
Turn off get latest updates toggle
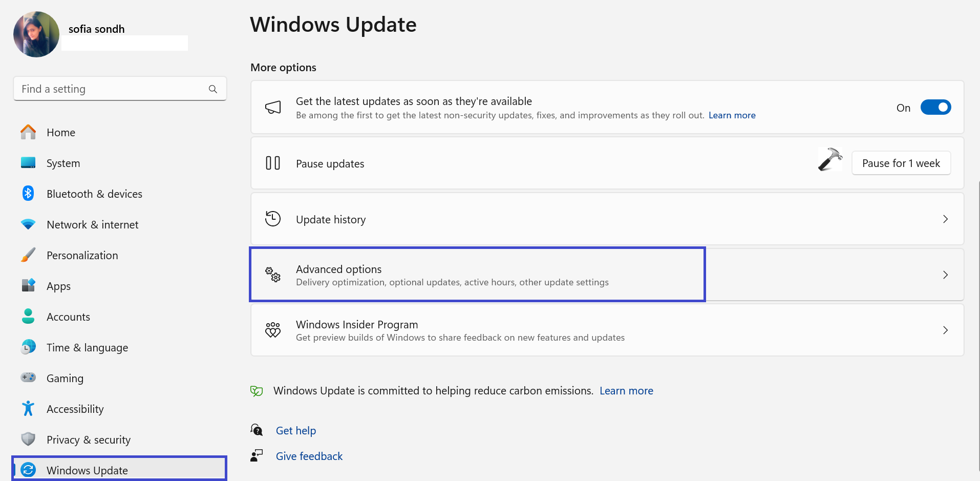click(935, 108)
